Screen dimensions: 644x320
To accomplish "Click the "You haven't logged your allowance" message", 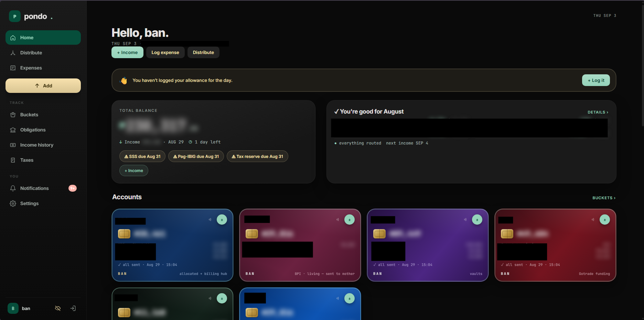I will click(x=182, y=80).
